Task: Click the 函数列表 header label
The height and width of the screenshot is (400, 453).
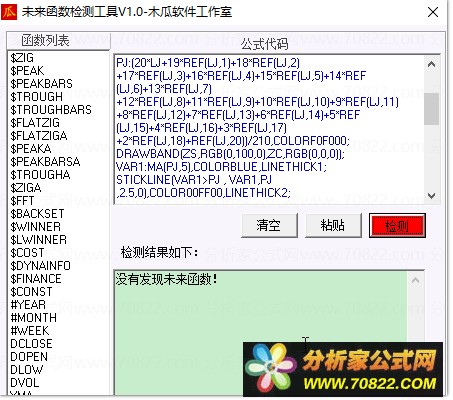Action: (45, 41)
